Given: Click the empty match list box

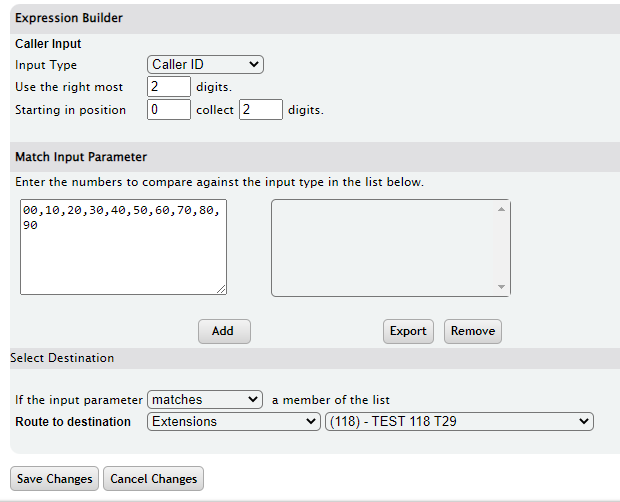Looking at the screenshot, I should [x=384, y=248].
